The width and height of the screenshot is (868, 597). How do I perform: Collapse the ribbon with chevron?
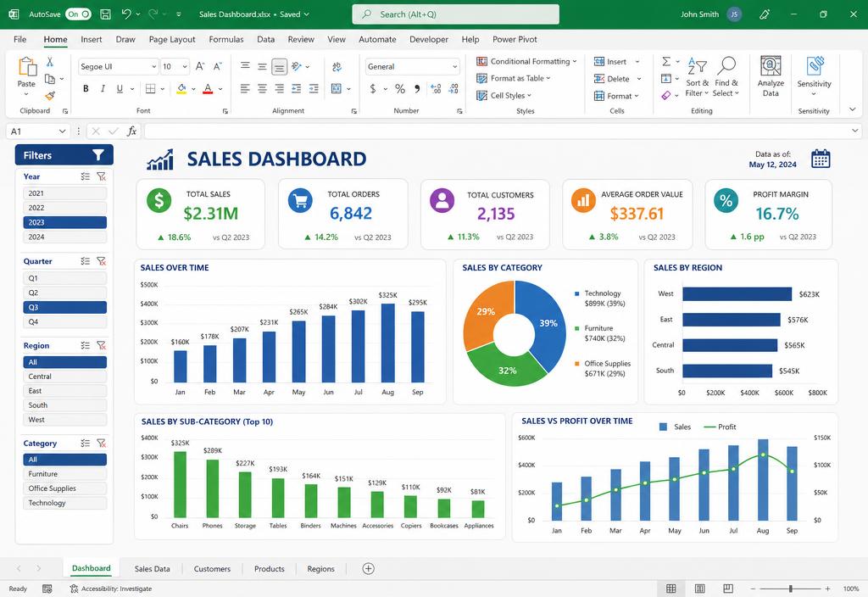coord(853,109)
